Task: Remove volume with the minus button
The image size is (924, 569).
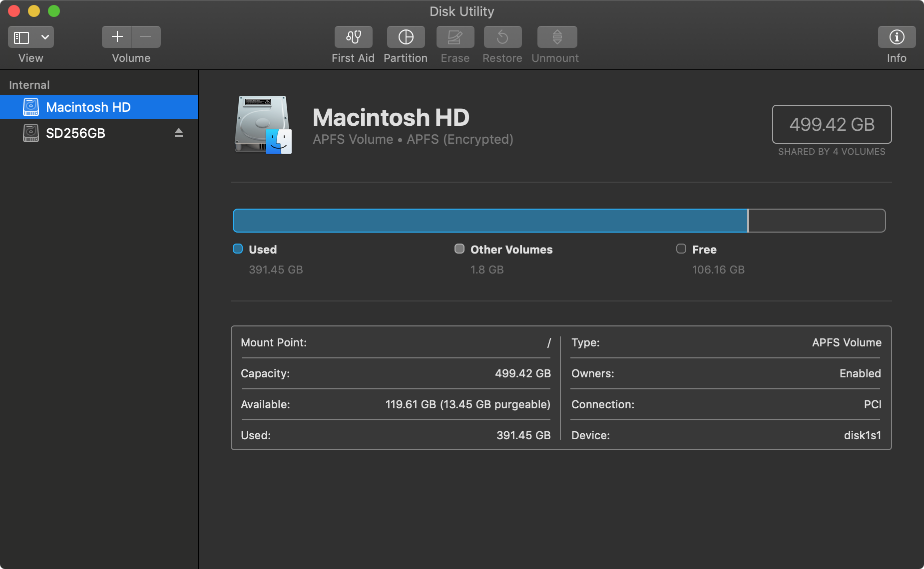Action: pyautogui.click(x=146, y=37)
